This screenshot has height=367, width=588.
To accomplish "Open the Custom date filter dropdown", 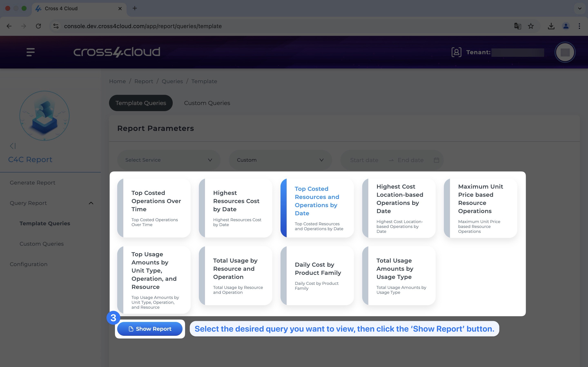I will pyautogui.click(x=279, y=160).
